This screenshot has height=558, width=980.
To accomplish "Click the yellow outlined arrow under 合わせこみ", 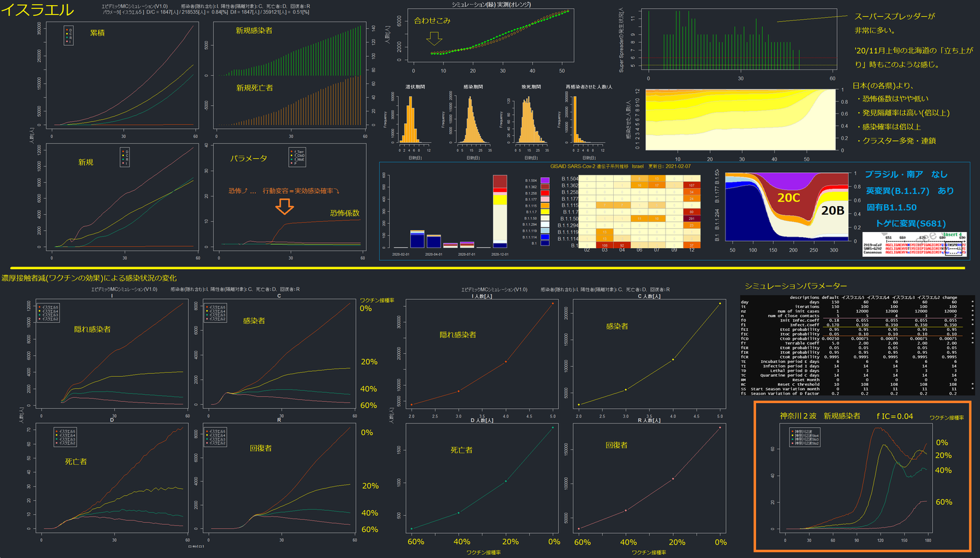I will click(434, 38).
